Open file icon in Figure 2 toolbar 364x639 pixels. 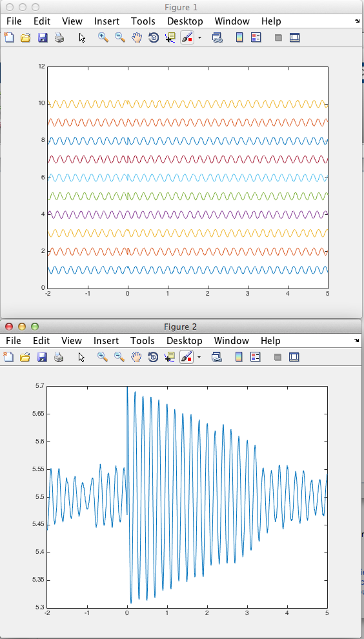click(26, 358)
